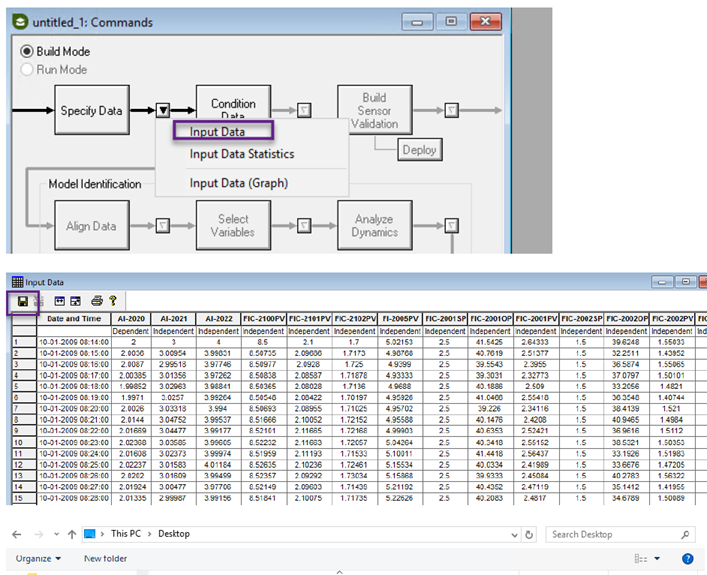Click the Save icon in Input Data toolbar
The width and height of the screenshot is (707, 575).
tap(24, 300)
